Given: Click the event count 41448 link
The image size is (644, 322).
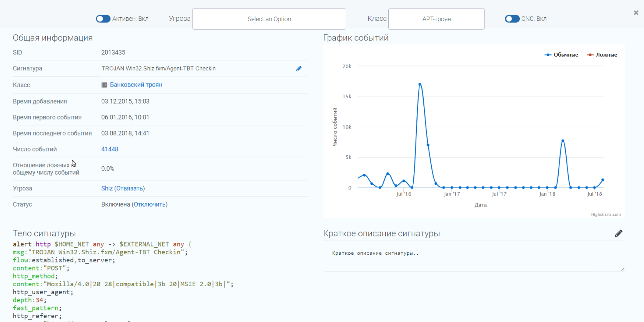Looking at the screenshot, I should coord(110,149).
